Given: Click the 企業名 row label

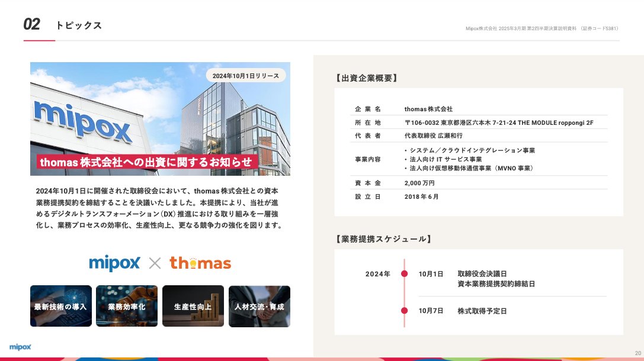Looking at the screenshot, I should point(368,109).
